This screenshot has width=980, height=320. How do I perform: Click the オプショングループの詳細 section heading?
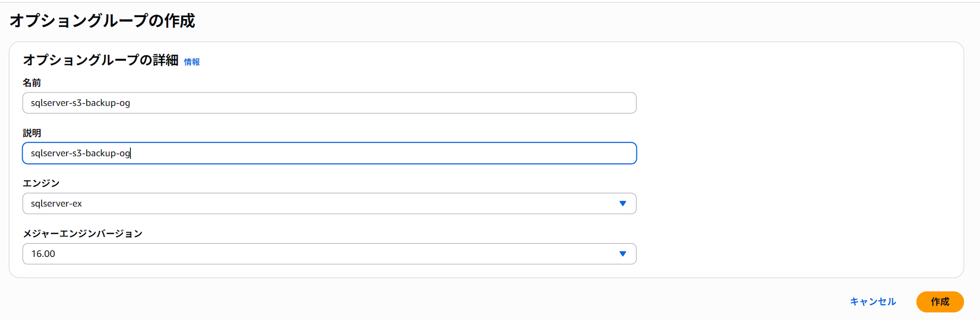coord(100,60)
